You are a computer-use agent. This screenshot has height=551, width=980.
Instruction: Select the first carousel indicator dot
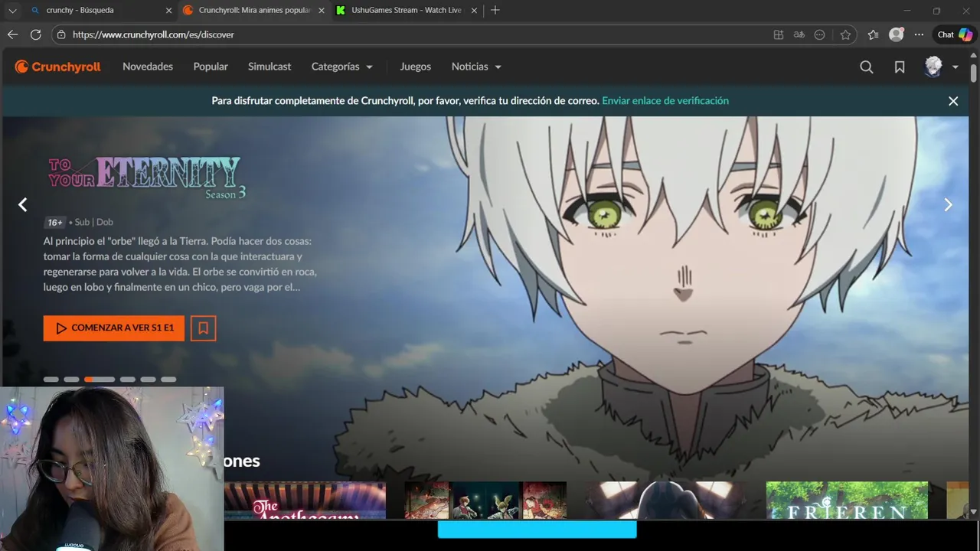pyautogui.click(x=51, y=380)
